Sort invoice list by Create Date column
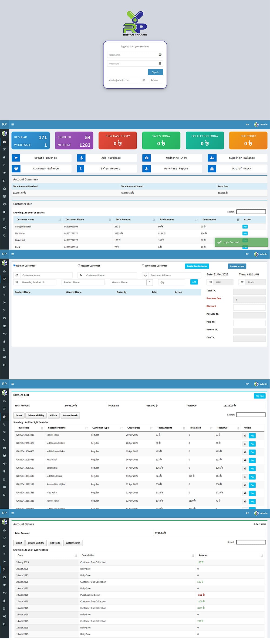Viewport: 270px width, 644px height. [x=151, y=428]
